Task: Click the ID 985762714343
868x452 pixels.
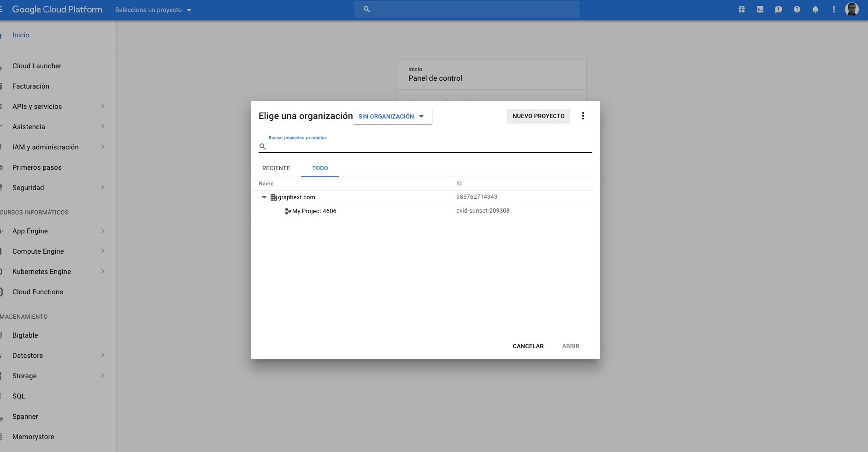Action: [x=477, y=197]
